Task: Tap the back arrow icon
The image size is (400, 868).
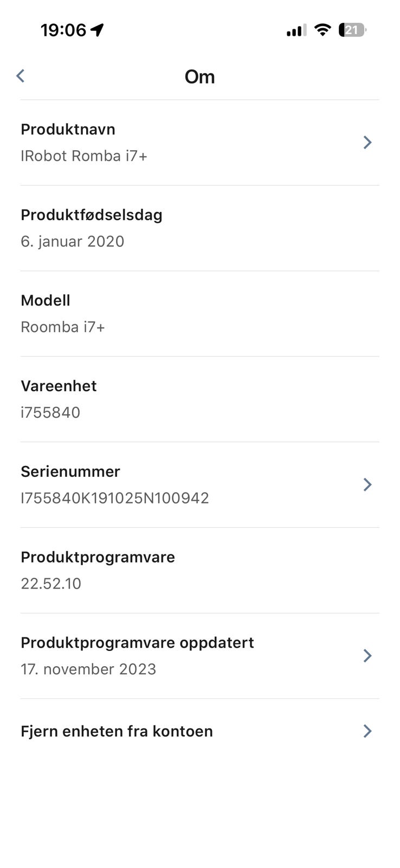Action: click(x=21, y=76)
